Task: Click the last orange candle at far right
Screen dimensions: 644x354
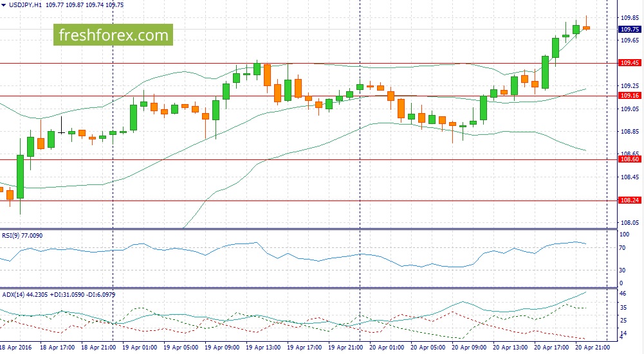Action: click(x=586, y=28)
